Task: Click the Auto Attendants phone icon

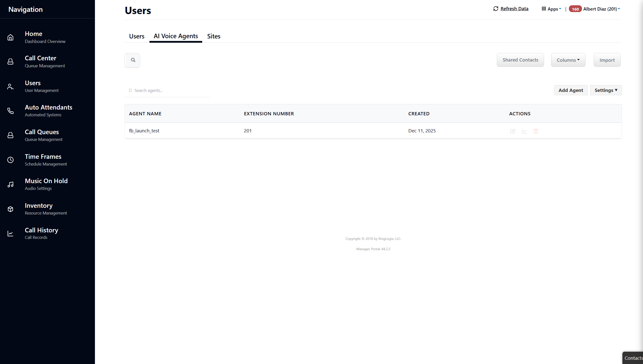Action: click(10, 111)
